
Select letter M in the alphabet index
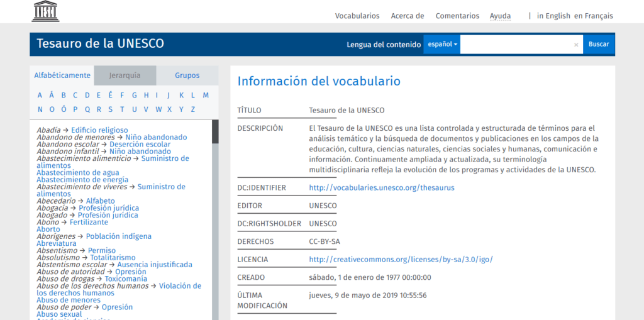206,96
